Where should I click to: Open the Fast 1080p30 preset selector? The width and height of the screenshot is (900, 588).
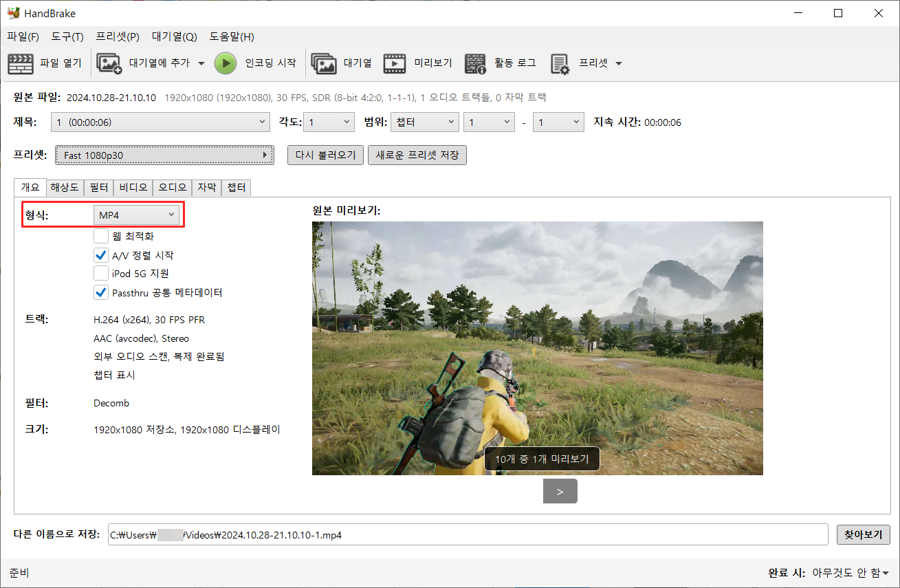point(165,155)
